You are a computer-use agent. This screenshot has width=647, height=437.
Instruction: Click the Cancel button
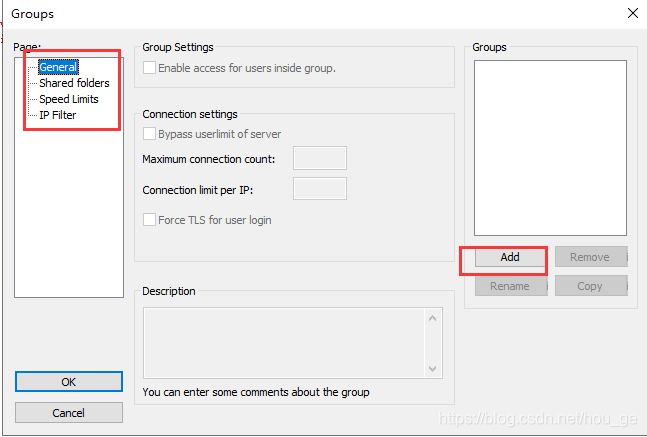pos(69,413)
